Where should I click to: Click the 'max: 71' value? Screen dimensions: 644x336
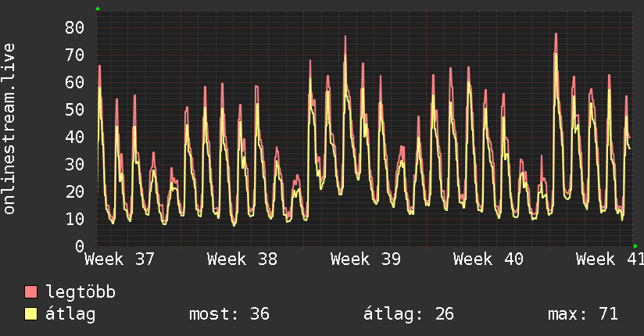pos(583,314)
